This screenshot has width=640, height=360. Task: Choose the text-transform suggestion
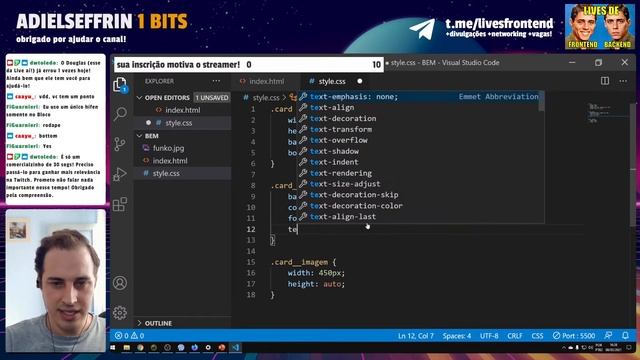(x=418, y=129)
